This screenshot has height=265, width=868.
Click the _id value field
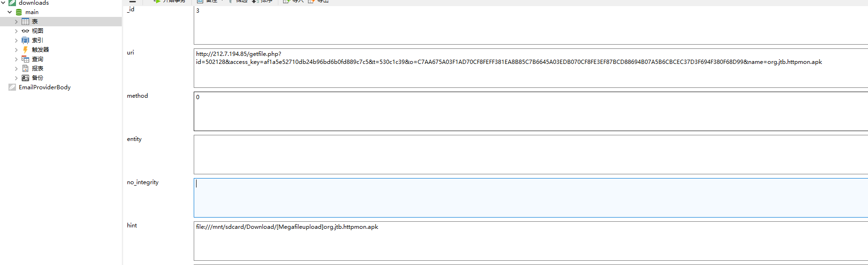point(531,25)
